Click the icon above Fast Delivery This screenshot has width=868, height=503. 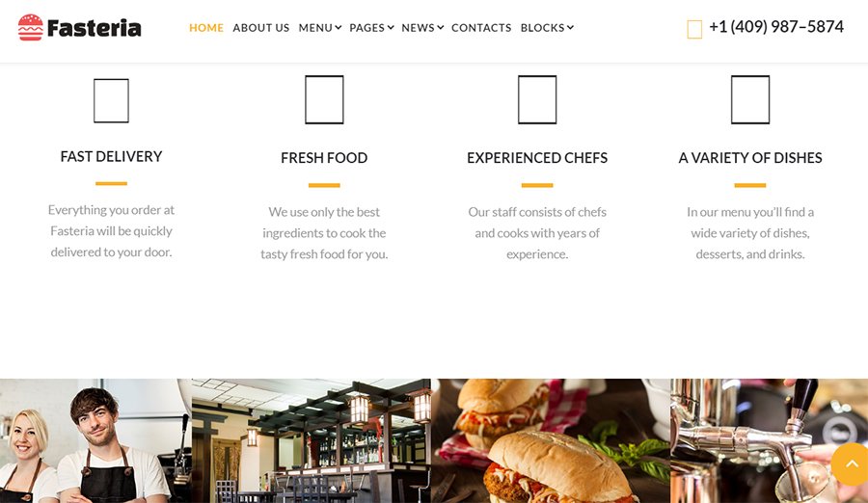111,101
